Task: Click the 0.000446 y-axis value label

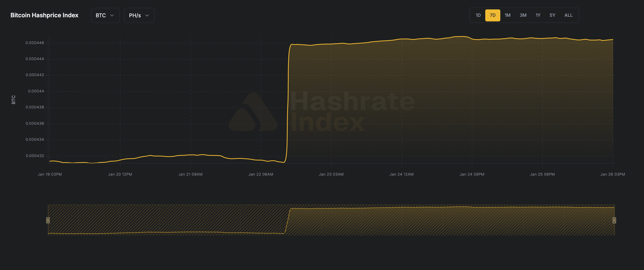Action: pyautogui.click(x=35, y=42)
